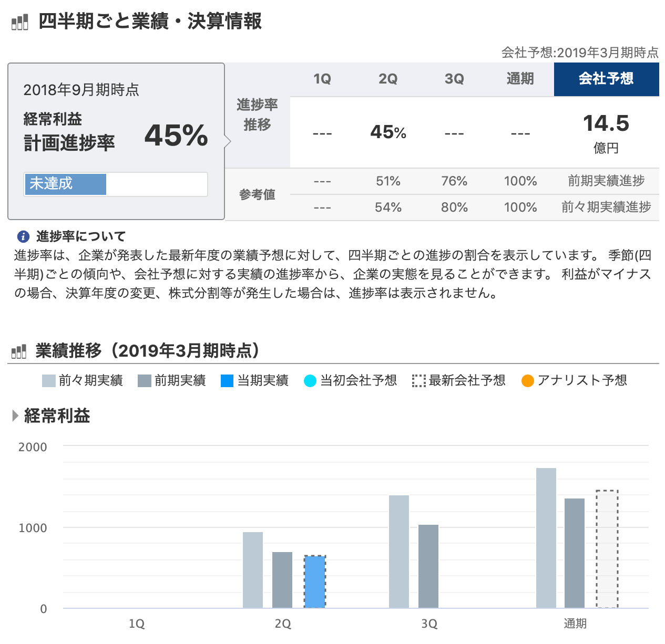
Task: Click the dashed forecast bar at 通期
Action: [607, 549]
